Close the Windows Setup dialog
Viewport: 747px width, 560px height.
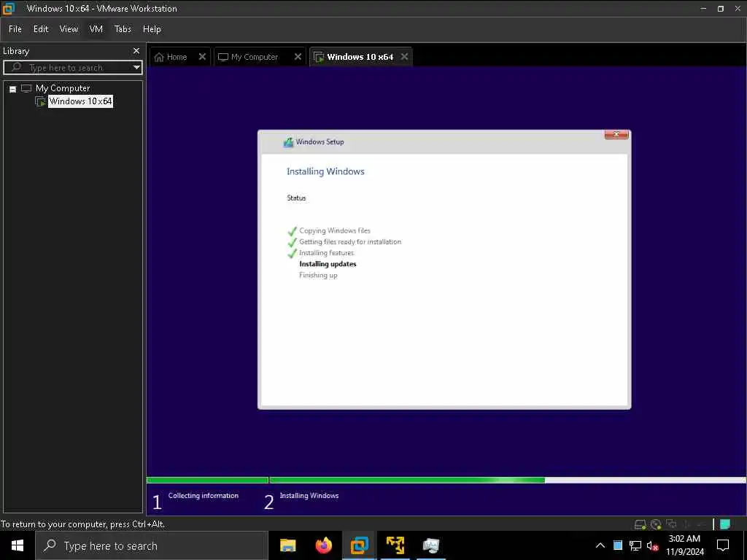(616, 134)
